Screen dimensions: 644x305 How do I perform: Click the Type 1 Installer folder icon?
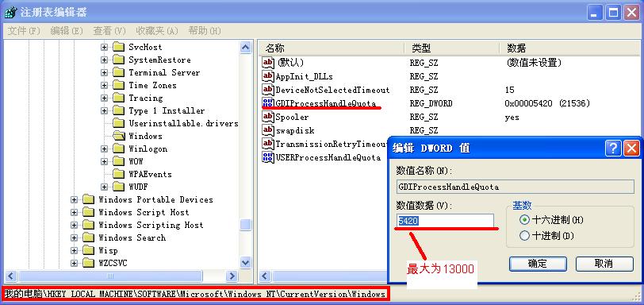tap(119, 110)
